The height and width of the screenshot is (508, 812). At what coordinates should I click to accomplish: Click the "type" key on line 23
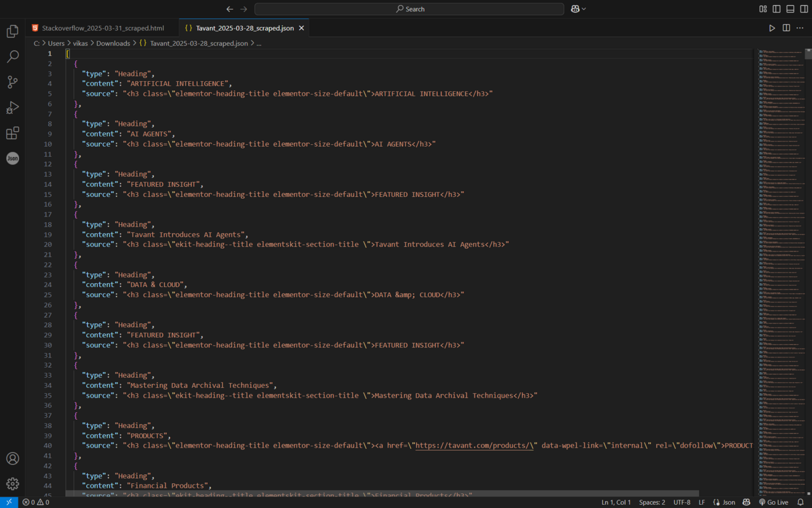click(x=94, y=274)
